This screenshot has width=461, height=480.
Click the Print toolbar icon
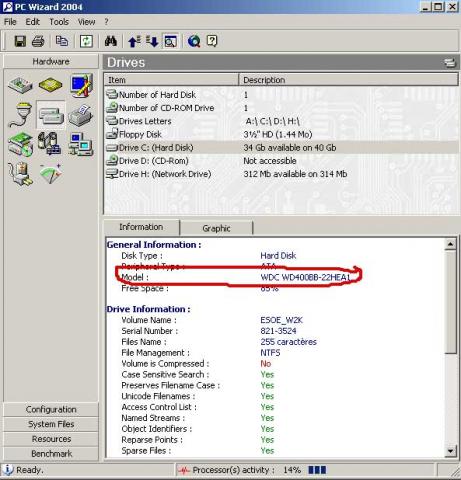tap(38, 41)
